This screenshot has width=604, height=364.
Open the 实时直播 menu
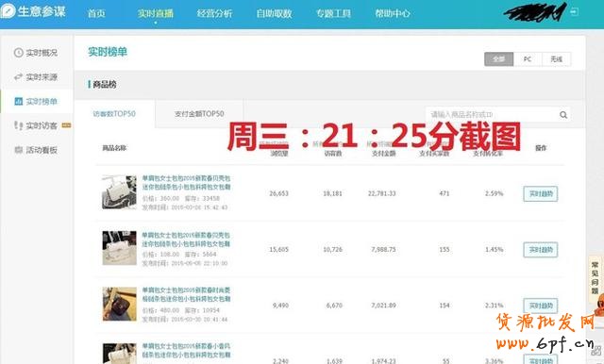tap(155, 13)
